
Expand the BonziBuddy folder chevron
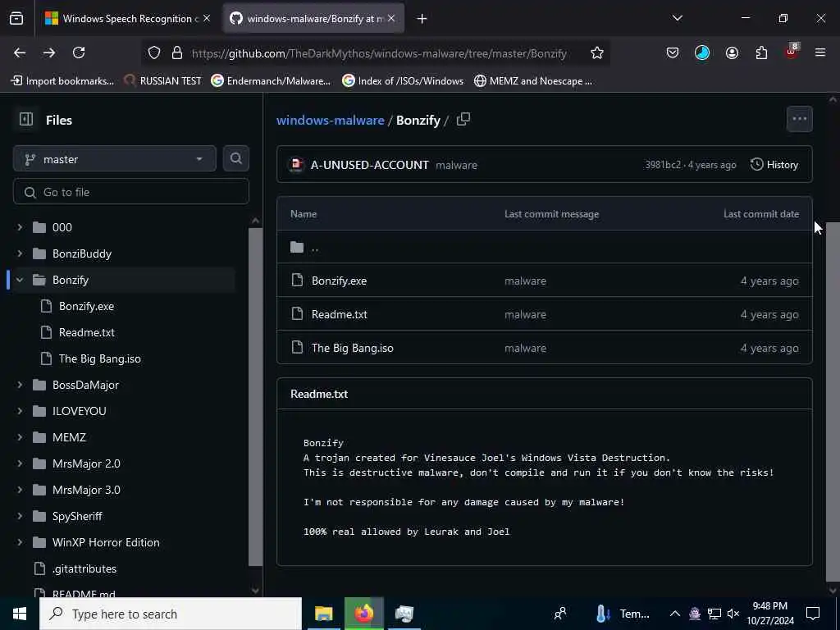[20, 253]
